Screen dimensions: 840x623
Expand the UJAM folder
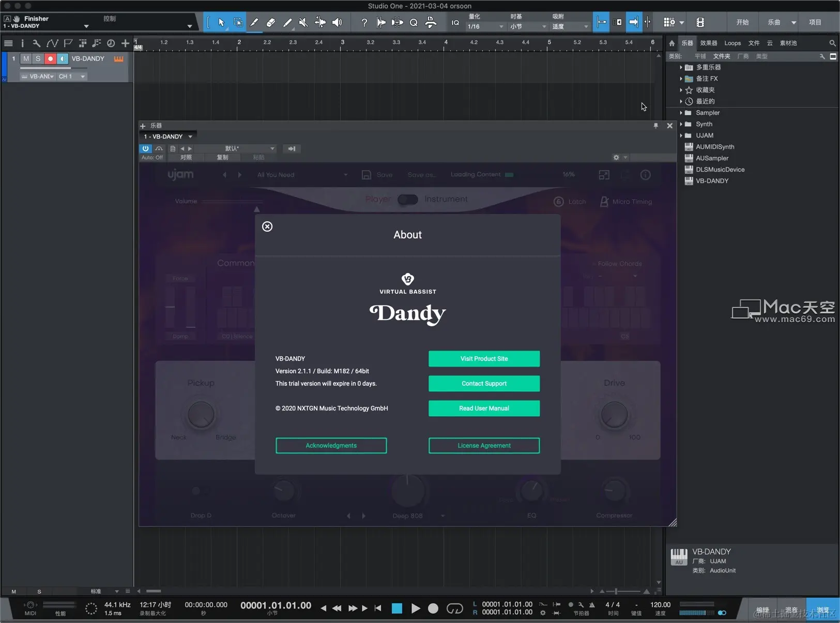coord(681,135)
